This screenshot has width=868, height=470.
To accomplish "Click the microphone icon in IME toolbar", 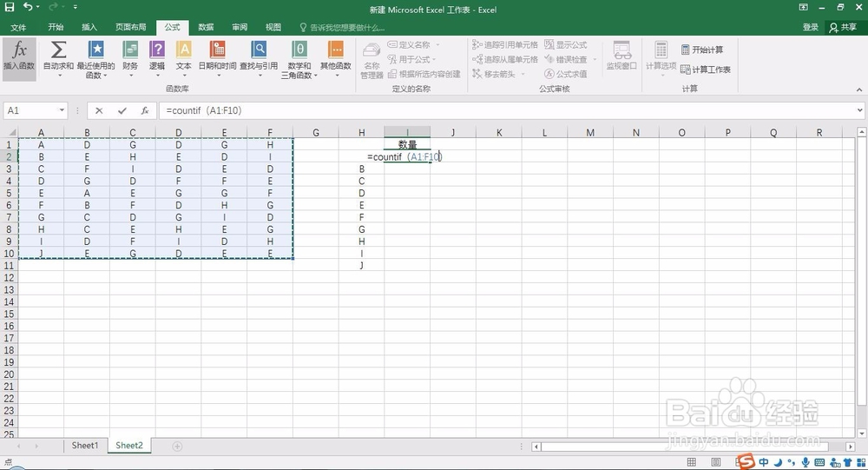I will click(x=806, y=461).
